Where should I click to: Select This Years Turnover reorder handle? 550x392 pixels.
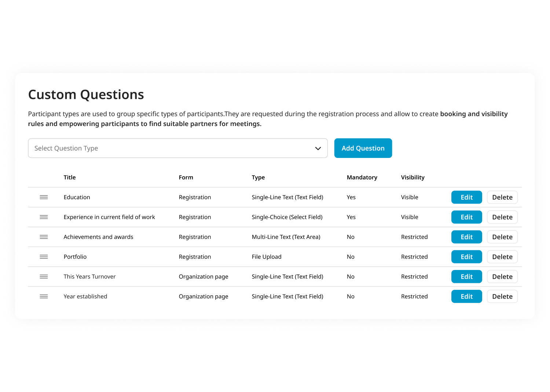coord(44,276)
